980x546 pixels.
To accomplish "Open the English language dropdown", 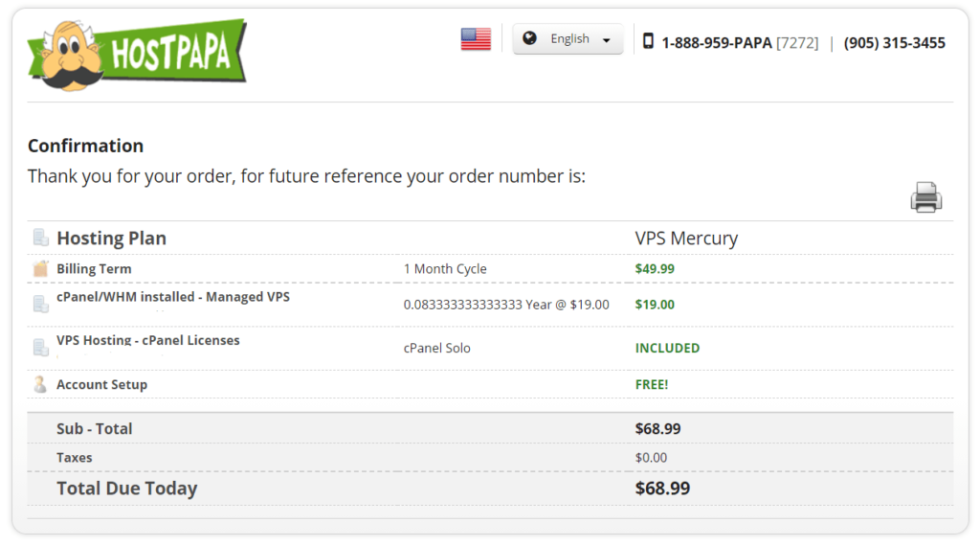I will coord(568,38).
